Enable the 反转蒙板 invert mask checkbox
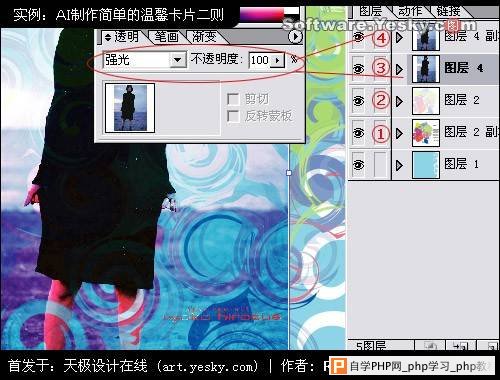 tap(233, 116)
